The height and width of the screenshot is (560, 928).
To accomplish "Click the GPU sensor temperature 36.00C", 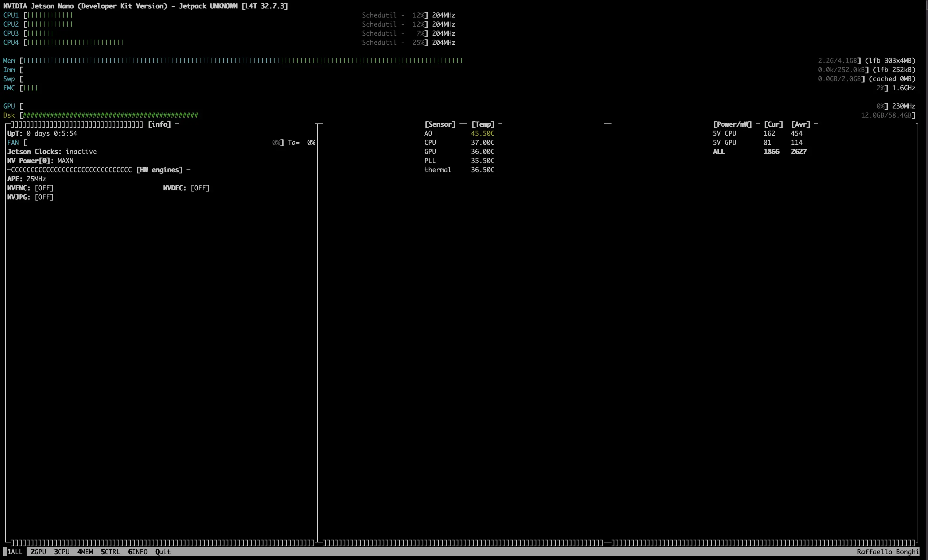I will pos(483,152).
